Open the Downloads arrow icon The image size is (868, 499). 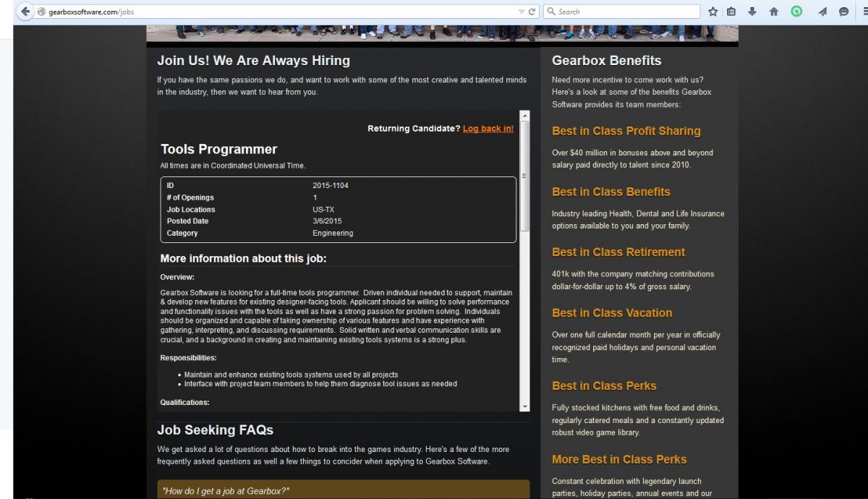pyautogui.click(x=752, y=12)
